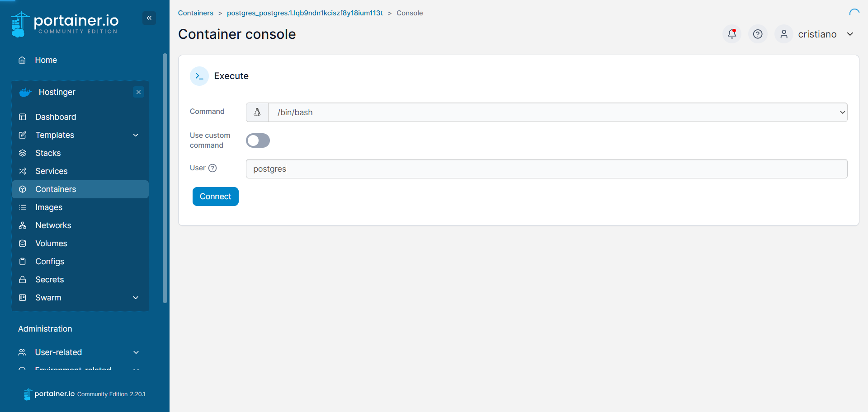The image size is (868, 412).
Task: Open Stacks in the sidebar
Action: click(x=48, y=153)
